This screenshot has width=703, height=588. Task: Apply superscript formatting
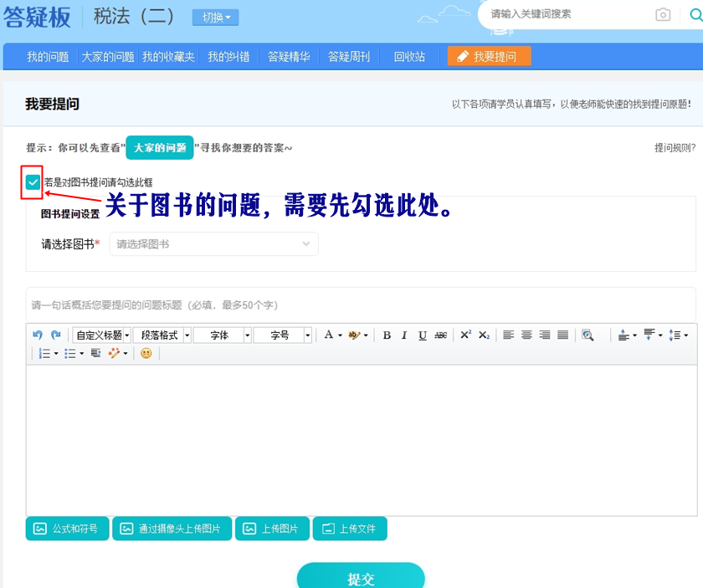465,335
